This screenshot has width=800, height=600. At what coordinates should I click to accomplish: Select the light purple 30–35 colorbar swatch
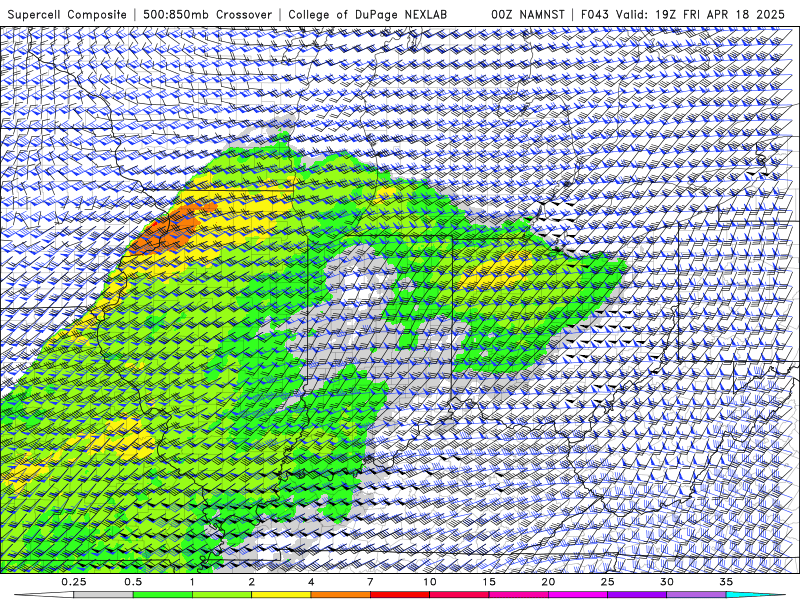pyautogui.click(x=696, y=595)
